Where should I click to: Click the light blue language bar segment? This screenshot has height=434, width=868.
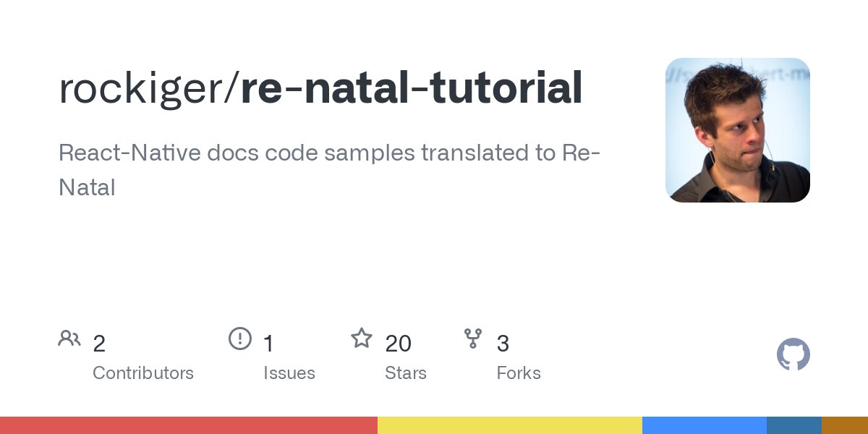(704, 425)
